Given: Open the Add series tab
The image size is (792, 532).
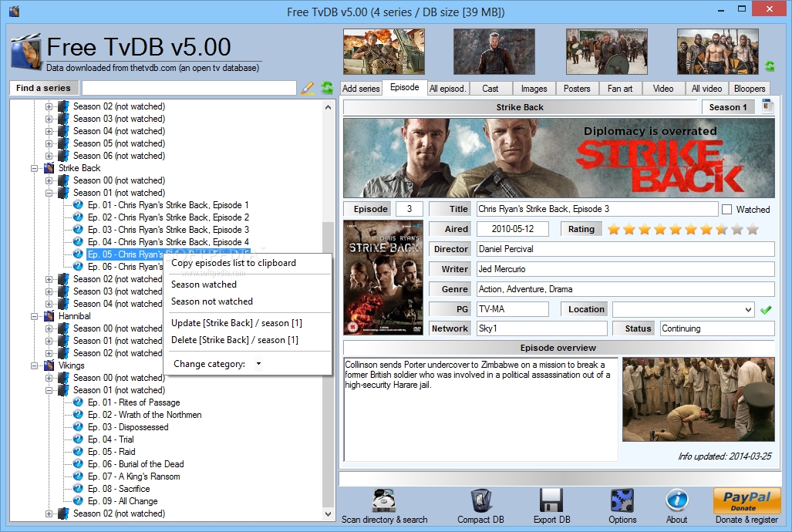Looking at the screenshot, I should (x=361, y=89).
